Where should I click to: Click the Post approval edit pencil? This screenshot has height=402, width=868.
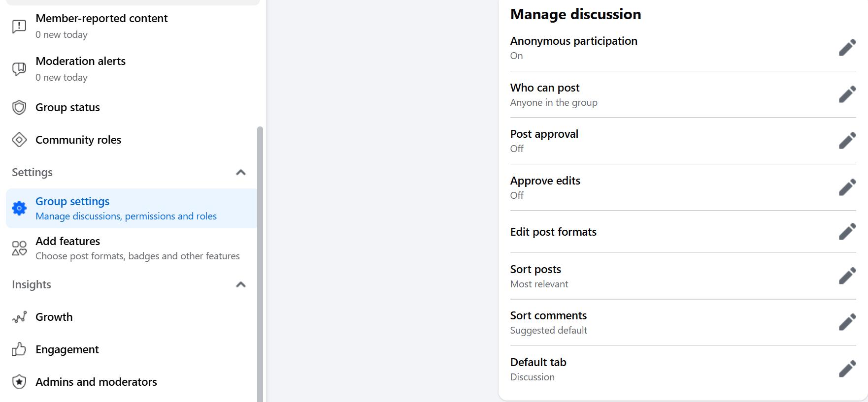coord(847,141)
